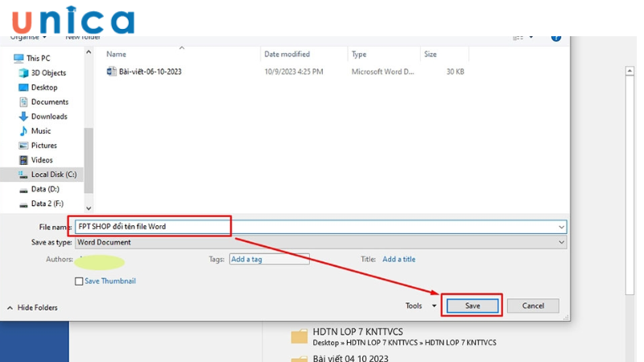Go to the Downloads folder icon
The image size is (644, 362).
coord(23,117)
